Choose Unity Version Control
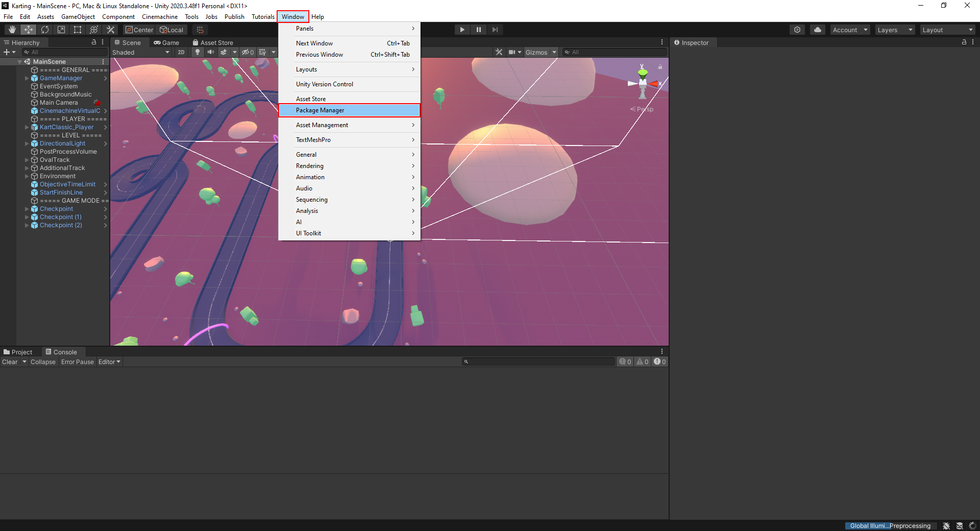The image size is (980, 531). [349, 84]
